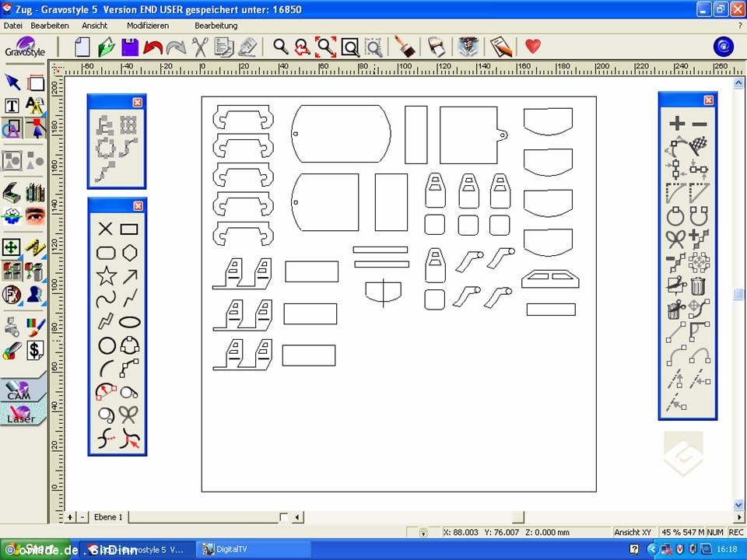This screenshot has height=560, width=747.
Task: Click the minus remove-point icon in right palette
Action: point(700,124)
